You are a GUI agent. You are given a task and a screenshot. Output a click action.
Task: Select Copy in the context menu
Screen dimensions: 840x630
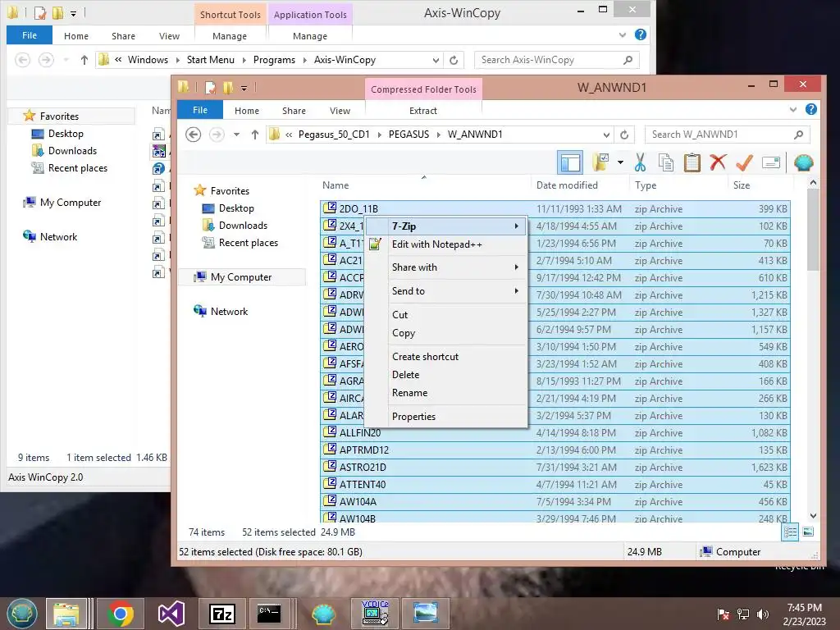coord(446,333)
